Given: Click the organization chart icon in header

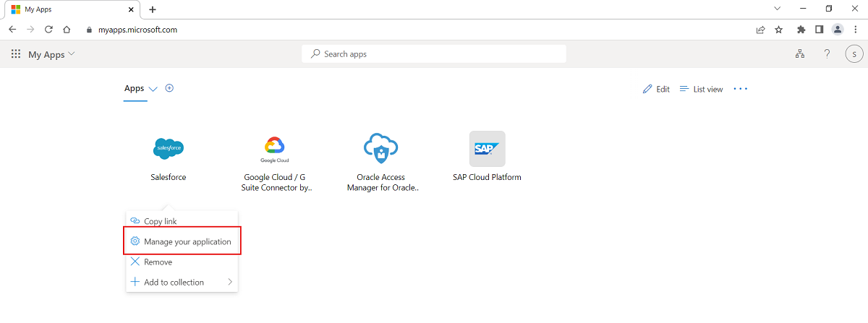Looking at the screenshot, I should (800, 54).
